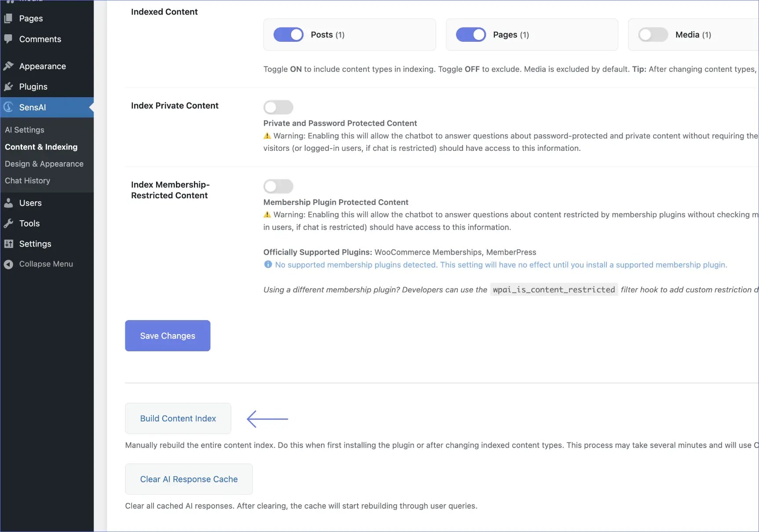Disable Posts indexing toggle
The width and height of the screenshot is (759, 532).
click(x=288, y=35)
